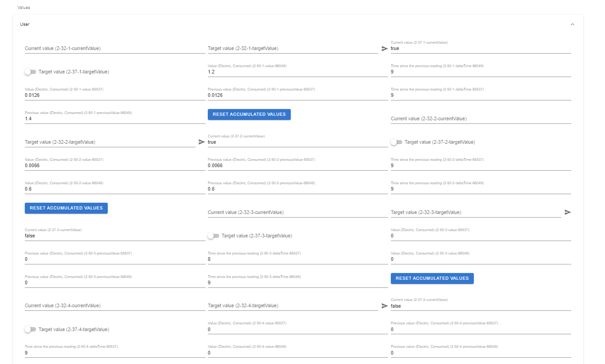The image size is (605, 364).
Task: Click the first Reset Accumulated Values button
Action: tap(249, 114)
